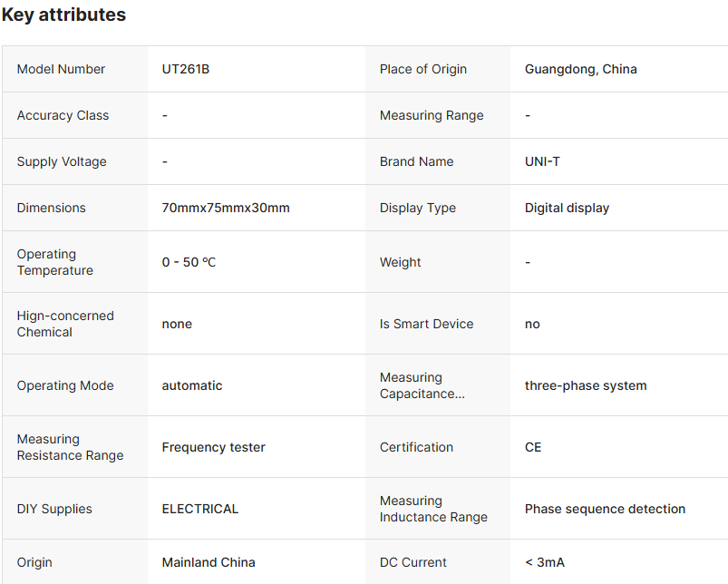Click the 70mmx75mmx30mm dimensions value

(226, 208)
